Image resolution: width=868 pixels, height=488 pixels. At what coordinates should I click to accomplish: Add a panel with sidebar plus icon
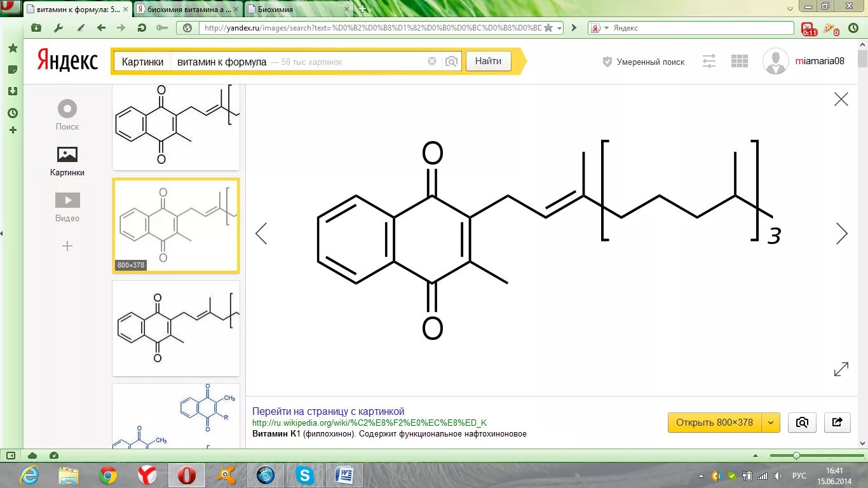click(x=13, y=130)
